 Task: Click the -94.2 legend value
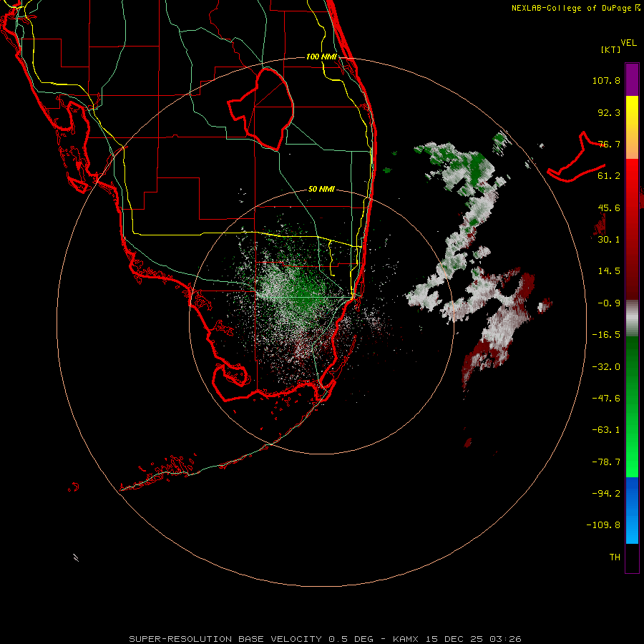606,494
